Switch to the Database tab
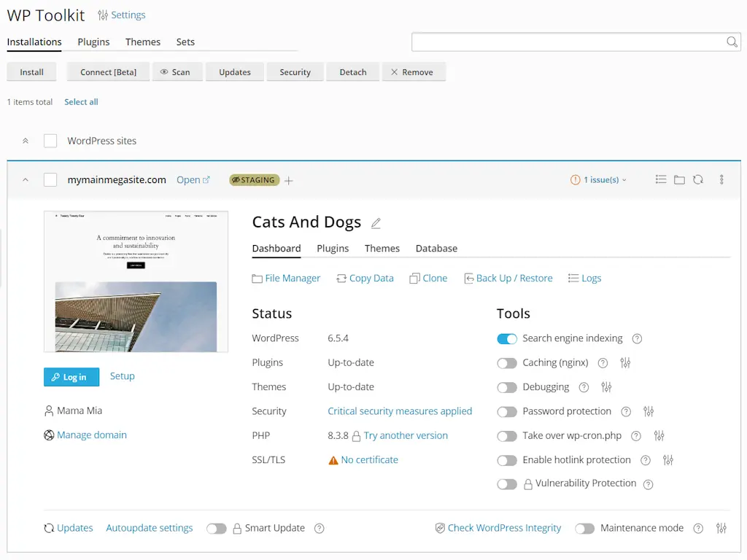The width and height of the screenshot is (747, 560). pyautogui.click(x=436, y=248)
